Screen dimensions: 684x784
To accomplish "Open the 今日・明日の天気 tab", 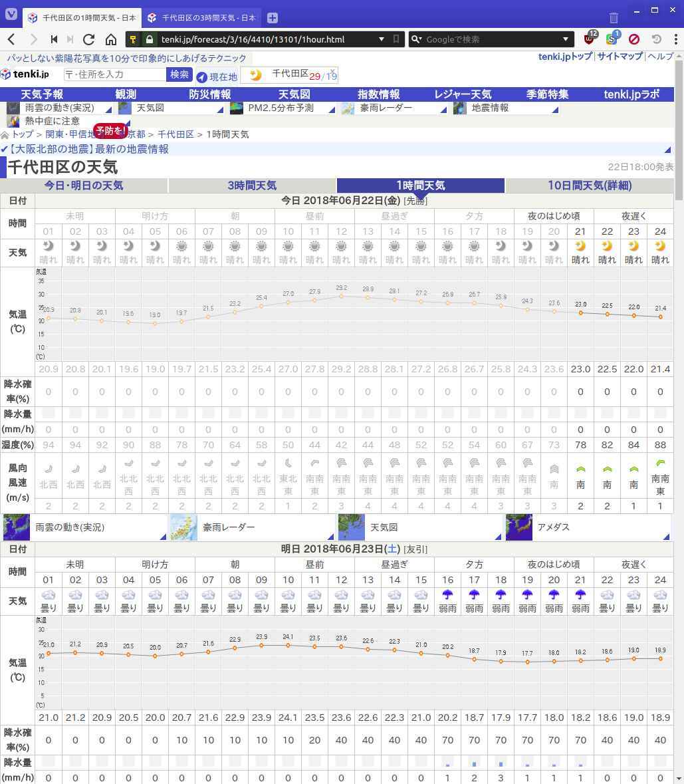I will pyautogui.click(x=84, y=186).
